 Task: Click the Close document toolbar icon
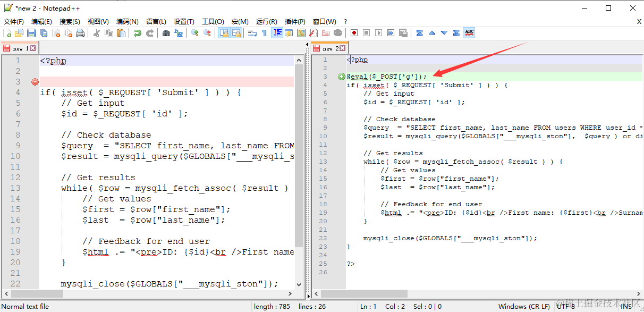click(55, 33)
